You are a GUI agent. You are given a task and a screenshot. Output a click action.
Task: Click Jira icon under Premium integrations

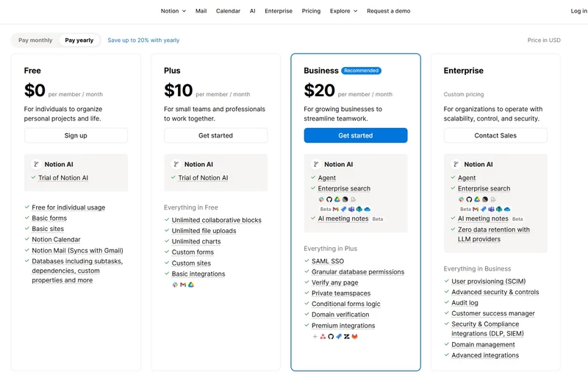point(339,337)
